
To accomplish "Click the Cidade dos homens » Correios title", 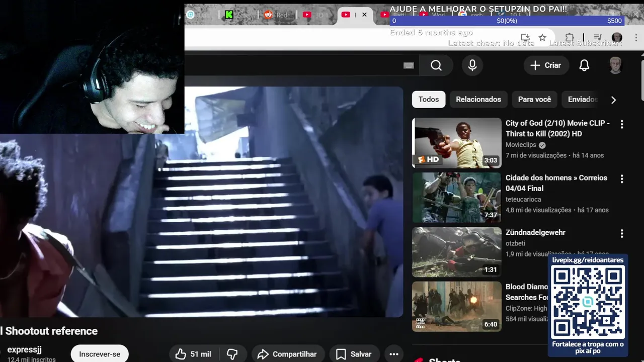I will (556, 183).
